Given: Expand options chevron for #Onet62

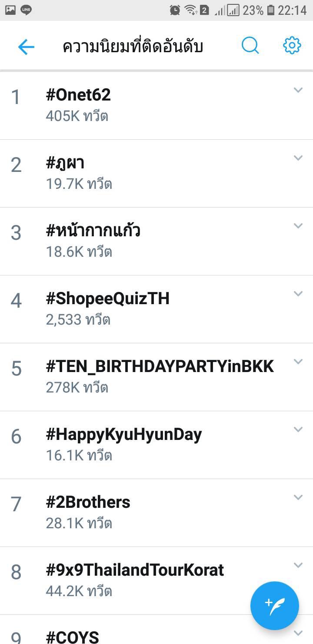Looking at the screenshot, I should pyautogui.click(x=298, y=90).
